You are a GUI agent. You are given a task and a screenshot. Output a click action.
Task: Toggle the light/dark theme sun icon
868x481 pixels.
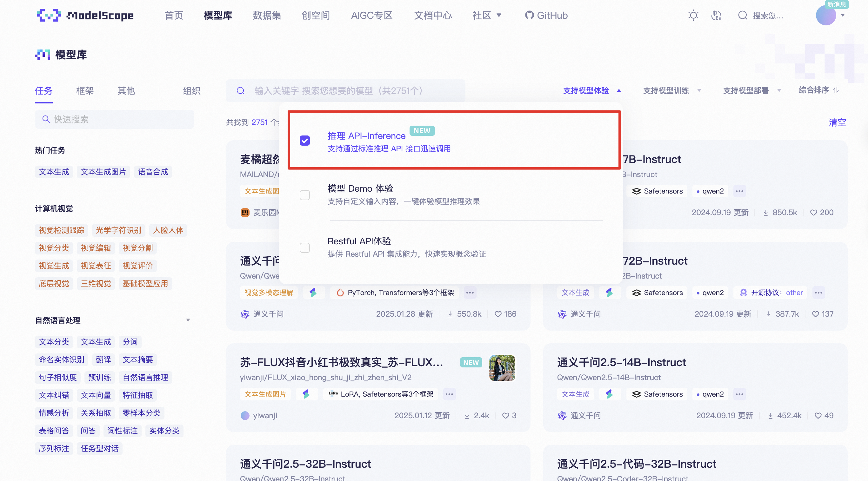click(693, 16)
